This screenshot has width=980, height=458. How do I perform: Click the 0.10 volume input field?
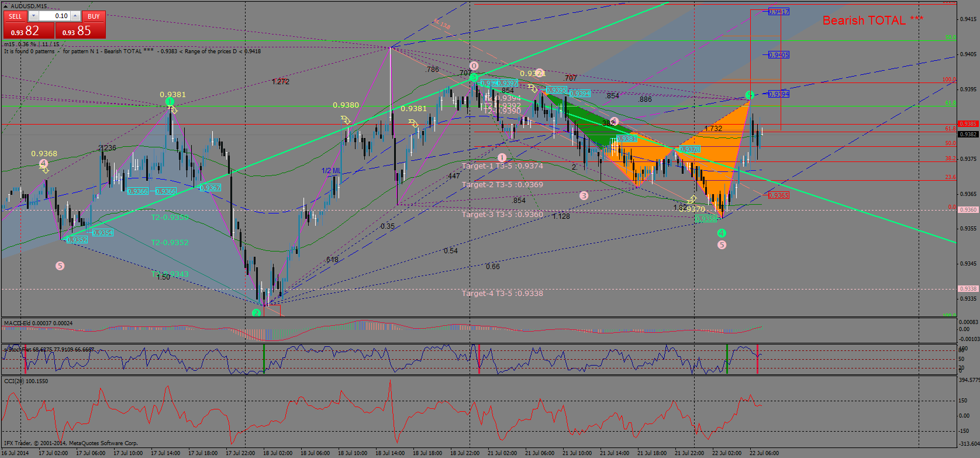54,16
